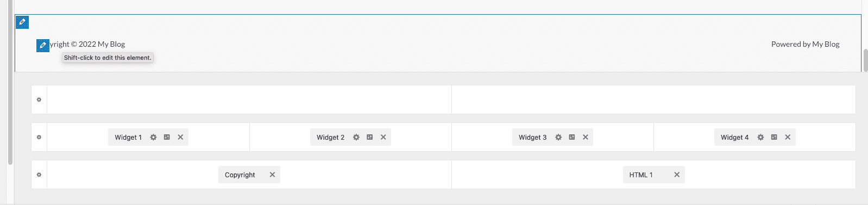
Task: Click the footer section edit pencil icon
Action: [22, 22]
